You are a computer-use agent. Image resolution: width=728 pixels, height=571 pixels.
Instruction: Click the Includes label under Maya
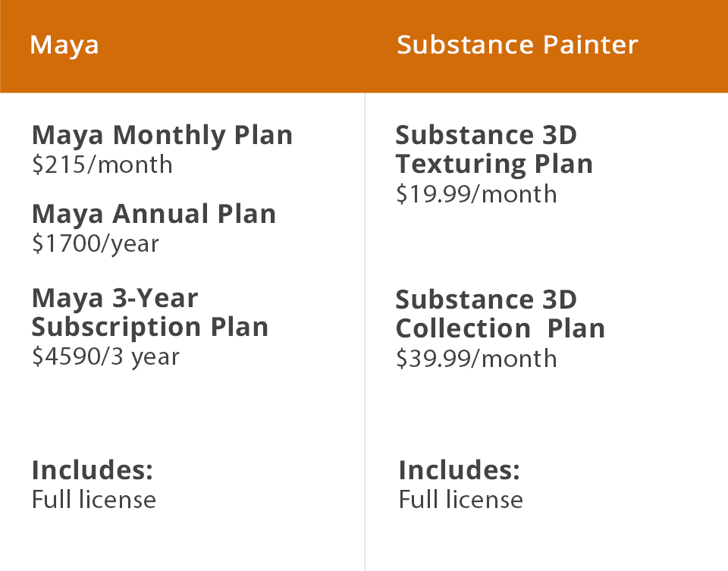[93, 470]
